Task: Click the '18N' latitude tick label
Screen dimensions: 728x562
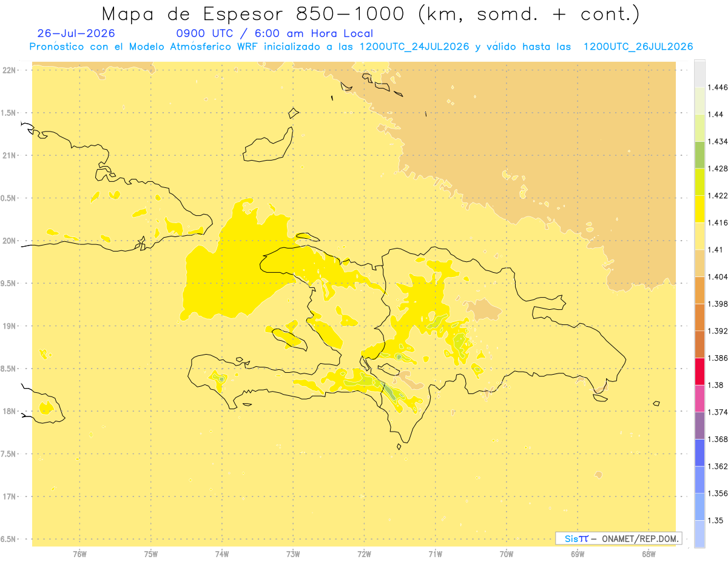Action: (x=10, y=412)
